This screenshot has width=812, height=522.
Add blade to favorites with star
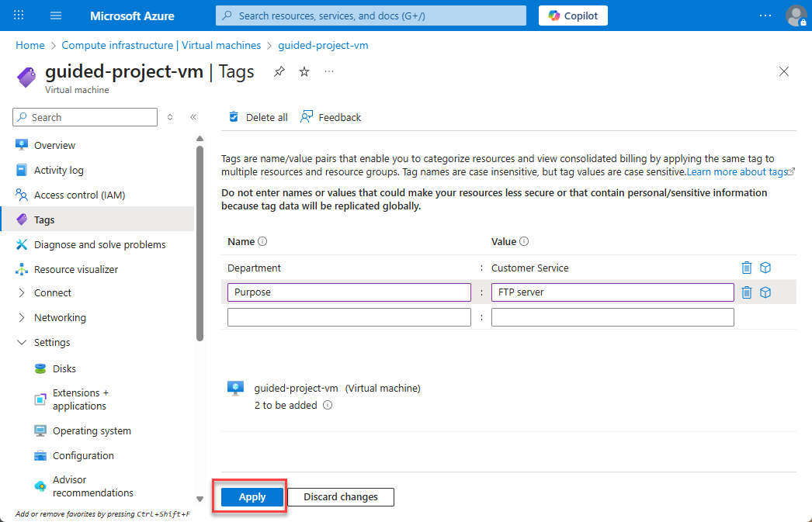304,71
